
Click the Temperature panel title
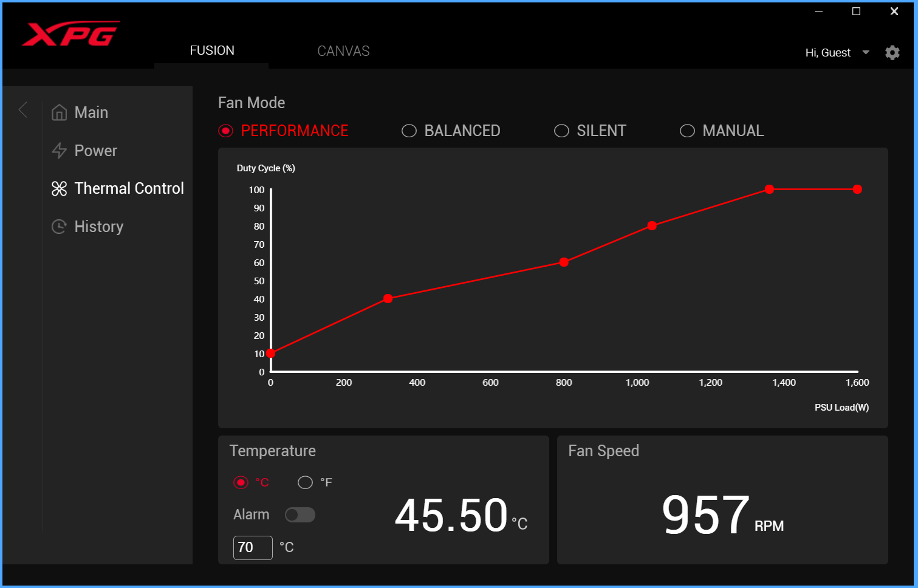click(x=272, y=451)
